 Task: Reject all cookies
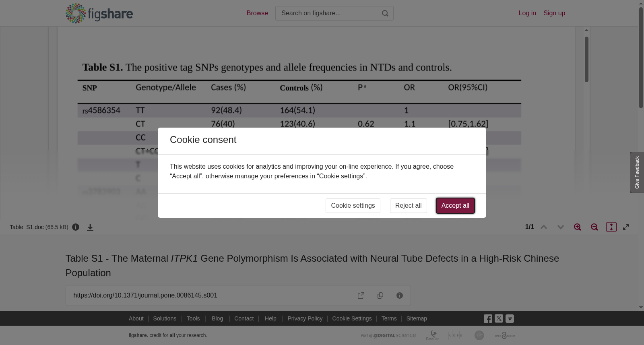[x=409, y=206]
